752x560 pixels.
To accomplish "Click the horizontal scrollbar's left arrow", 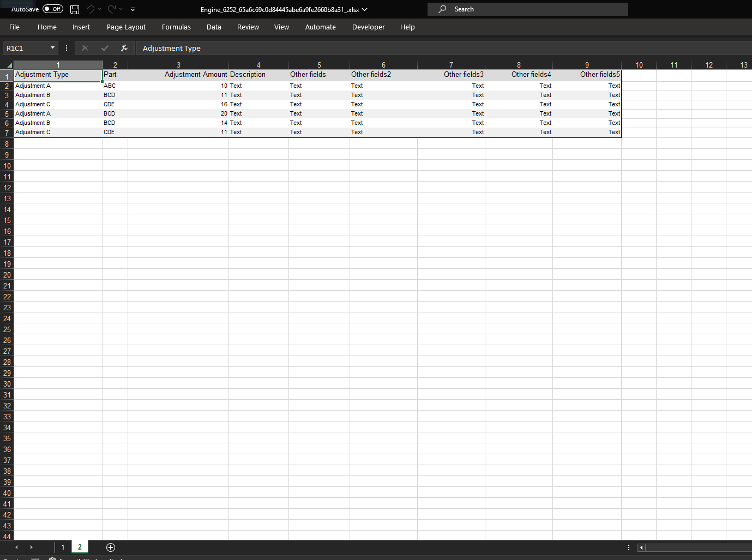I will point(641,547).
